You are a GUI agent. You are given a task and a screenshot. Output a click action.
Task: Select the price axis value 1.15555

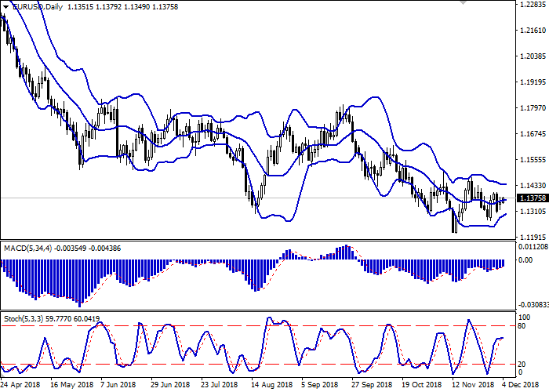(x=533, y=160)
